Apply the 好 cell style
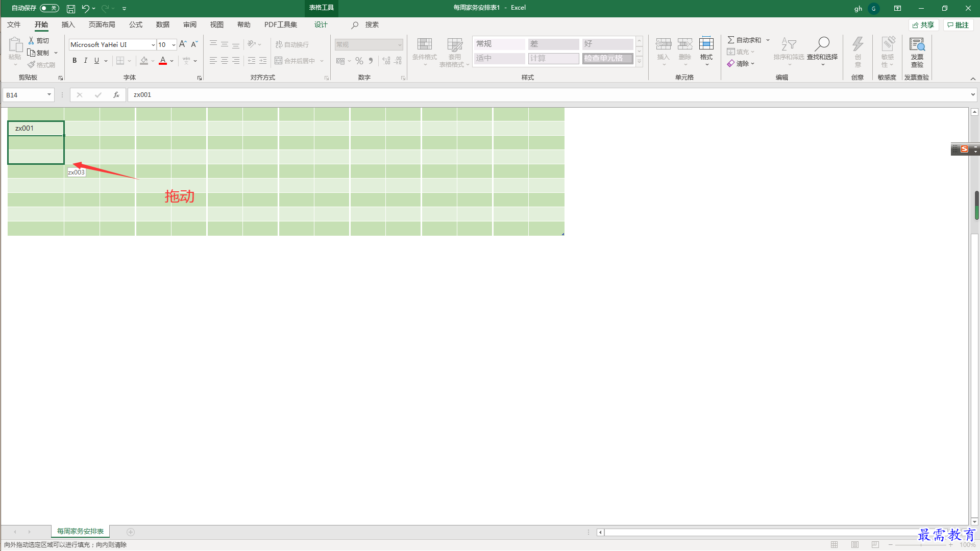The height and width of the screenshot is (551, 980). tap(608, 44)
